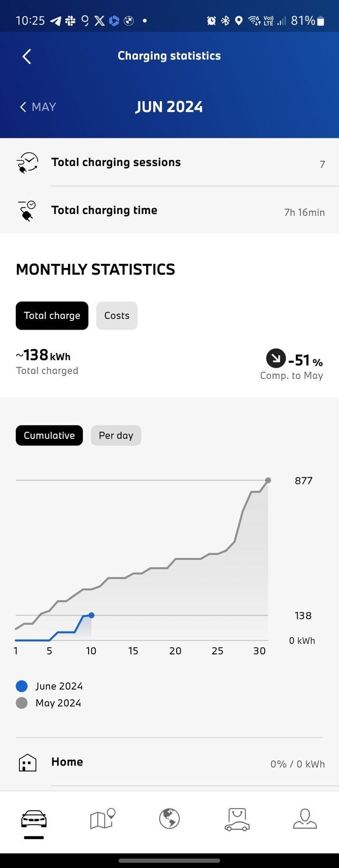Switch chart to Per day

click(116, 435)
